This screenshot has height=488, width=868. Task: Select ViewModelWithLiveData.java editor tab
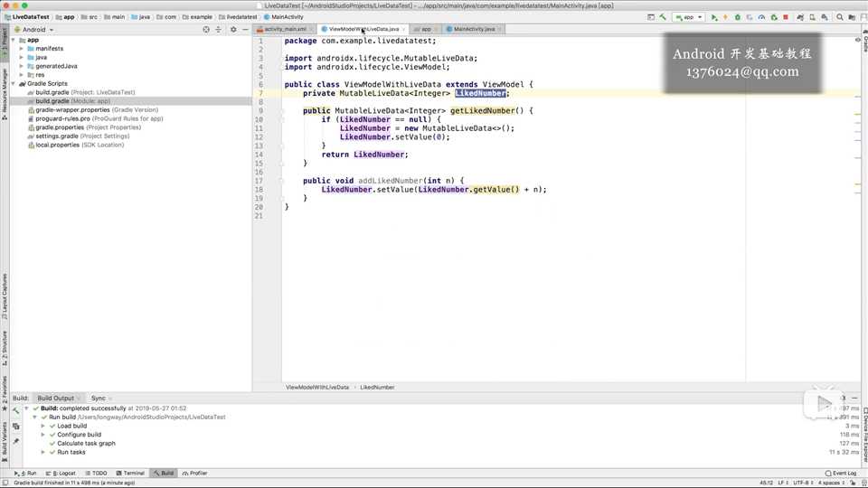[x=363, y=29]
